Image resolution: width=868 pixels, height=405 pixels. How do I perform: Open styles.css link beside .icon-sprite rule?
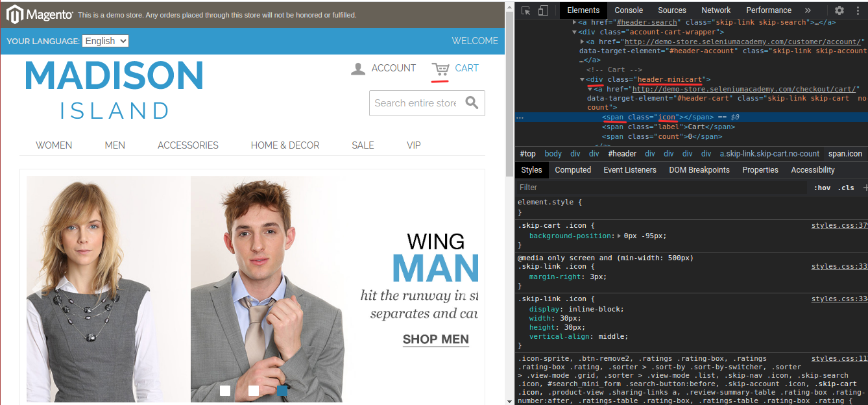[839, 358]
